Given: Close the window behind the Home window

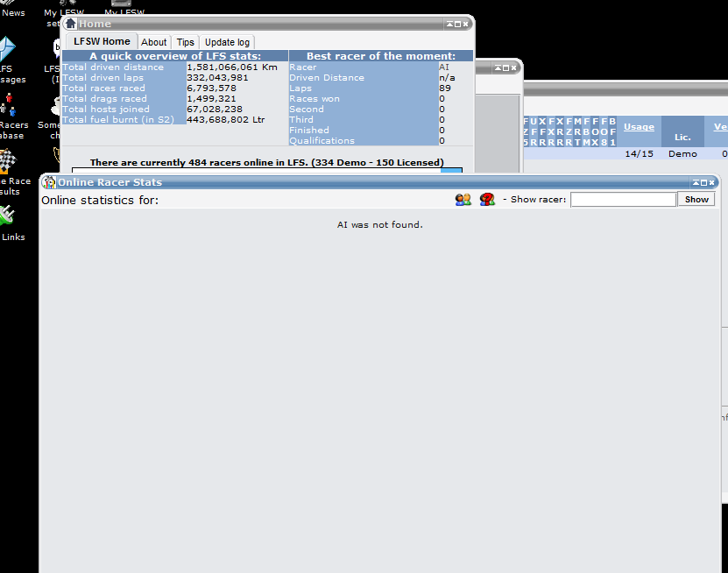Looking at the screenshot, I should pyautogui.click(x=513, y=67).
